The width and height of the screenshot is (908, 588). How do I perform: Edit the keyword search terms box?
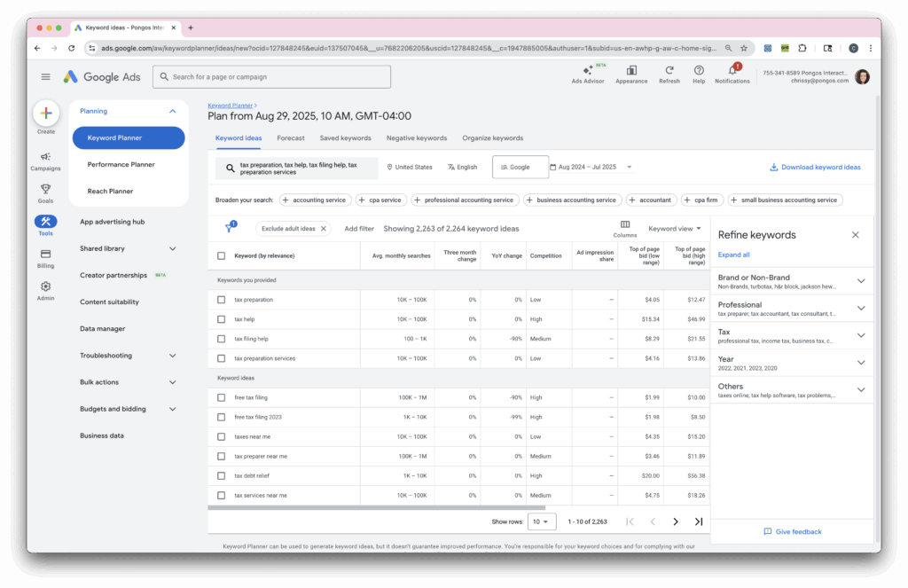[296, 168]
